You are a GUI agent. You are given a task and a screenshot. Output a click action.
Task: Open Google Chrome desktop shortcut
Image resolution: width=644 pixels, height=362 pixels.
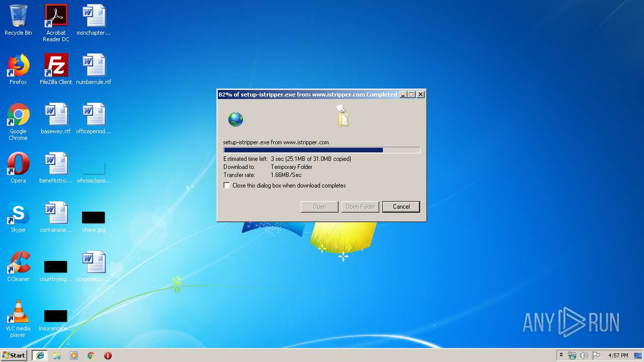click(18, 122)
